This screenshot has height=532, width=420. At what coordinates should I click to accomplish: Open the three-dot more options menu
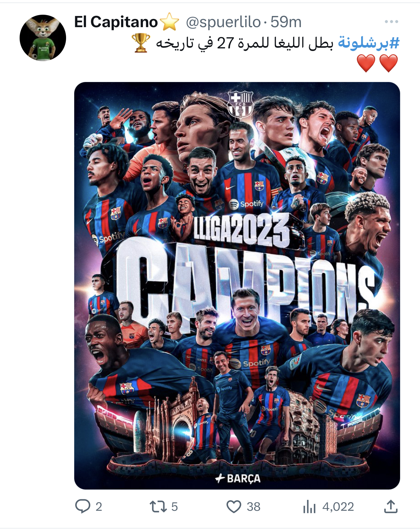[391, 22]
